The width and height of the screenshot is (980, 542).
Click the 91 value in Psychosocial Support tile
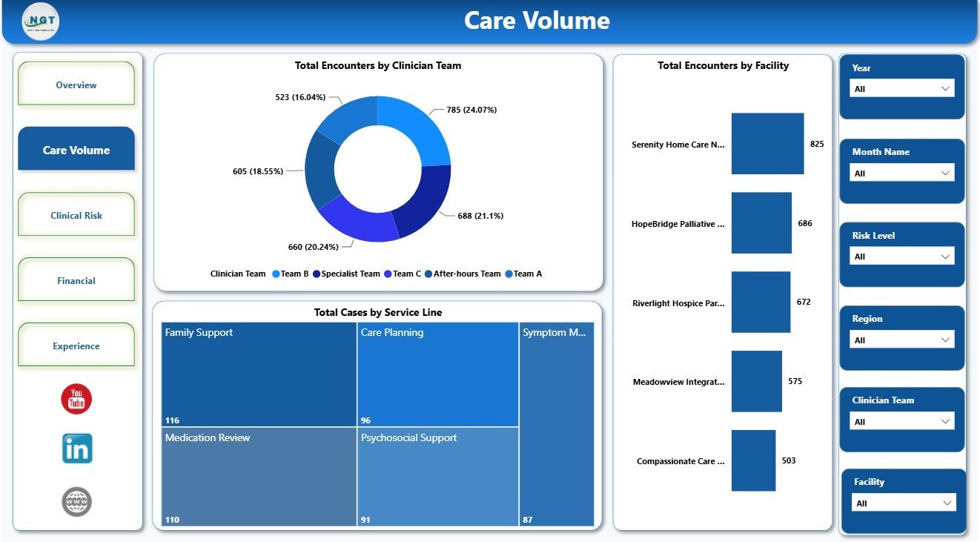pyautogui.click(x=365, y=520)
